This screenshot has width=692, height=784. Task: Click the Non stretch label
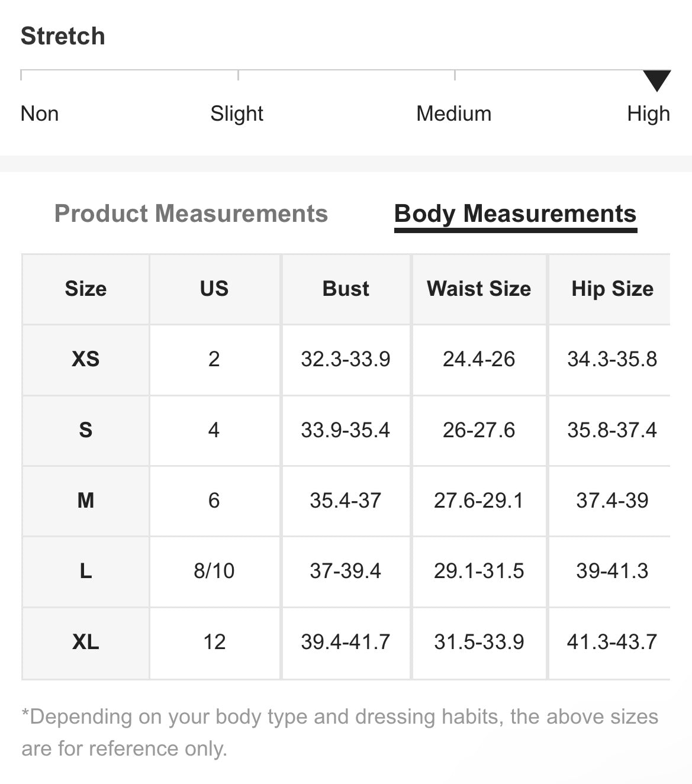point(40,114)
